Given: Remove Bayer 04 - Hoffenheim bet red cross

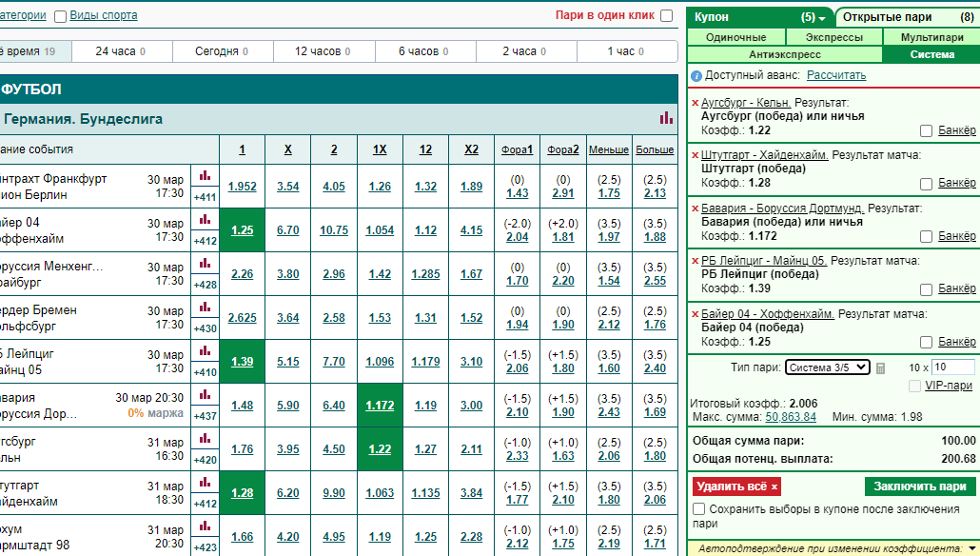Looking at the screenshot, I should [695, 314].
